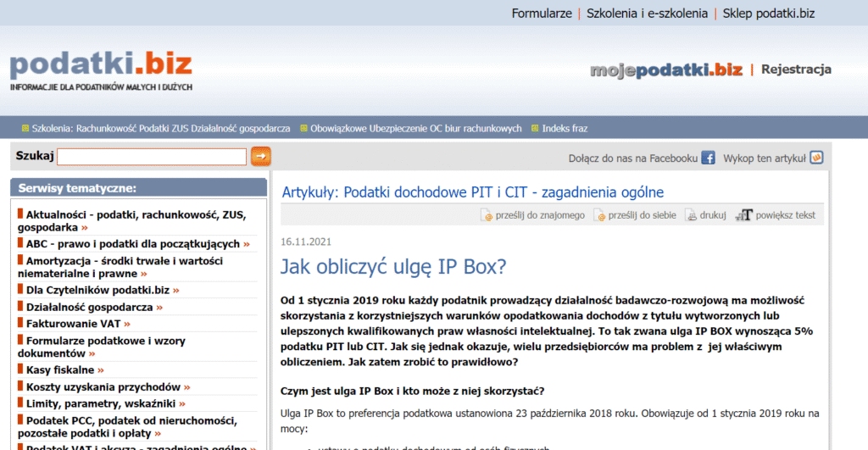868x450 pixels.
Task: Open the Facebook icon link
Action: click(x=708, y=158)
